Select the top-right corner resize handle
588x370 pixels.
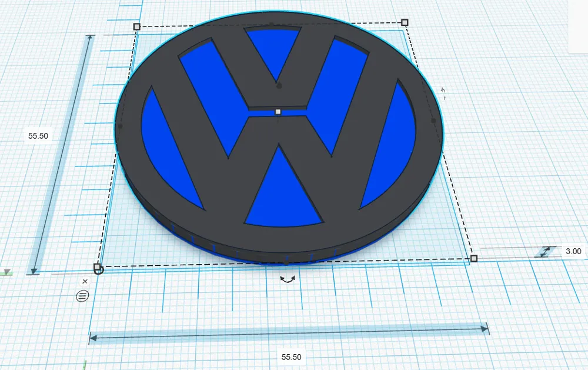405,22
